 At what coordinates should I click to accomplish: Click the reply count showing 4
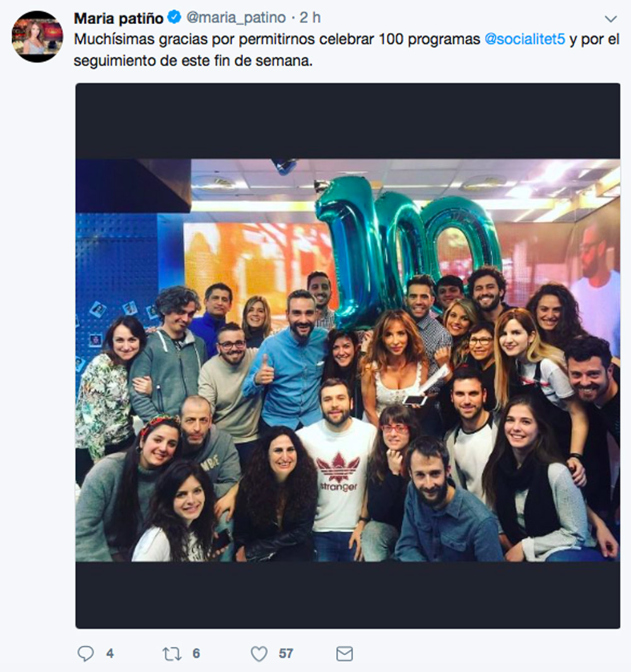[110, 654]
